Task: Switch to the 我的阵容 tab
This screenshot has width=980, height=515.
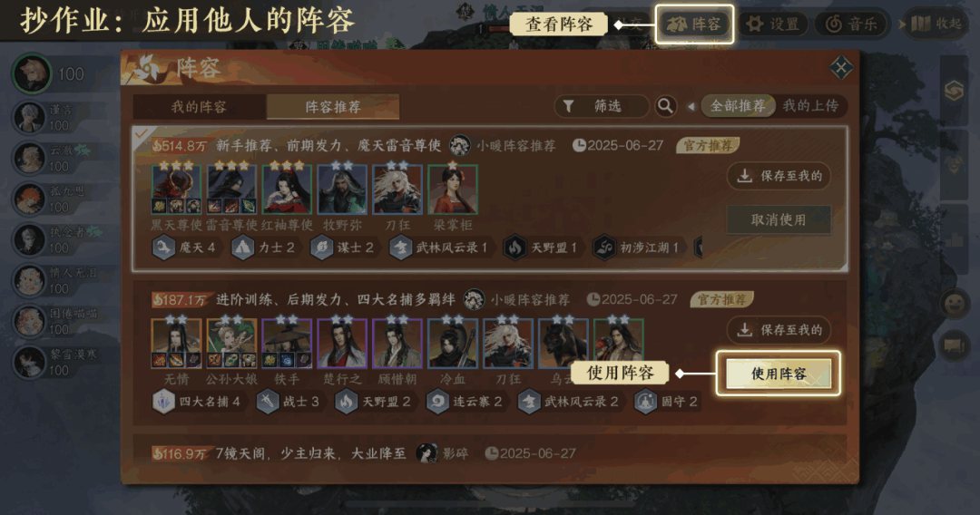Action: pos(200,107)
